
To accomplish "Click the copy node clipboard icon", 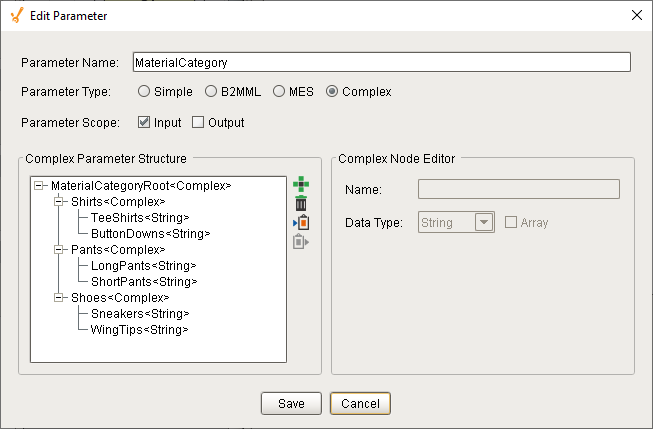I will [x=301, y=222].
